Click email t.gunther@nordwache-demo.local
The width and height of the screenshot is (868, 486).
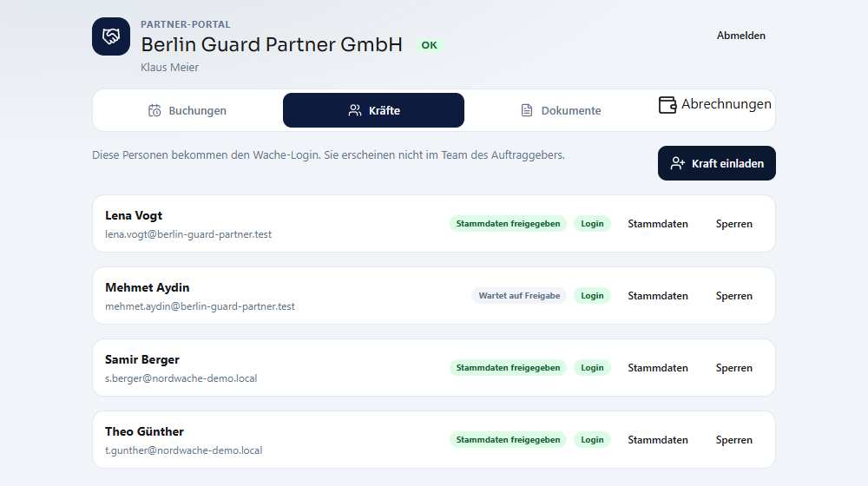click(x=184, y=450)
